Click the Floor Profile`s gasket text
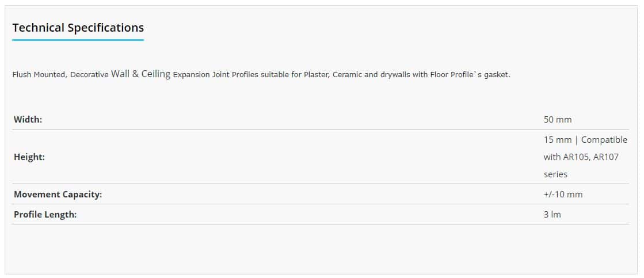Viewport: 644px width, 278px height. click(470, 75)
